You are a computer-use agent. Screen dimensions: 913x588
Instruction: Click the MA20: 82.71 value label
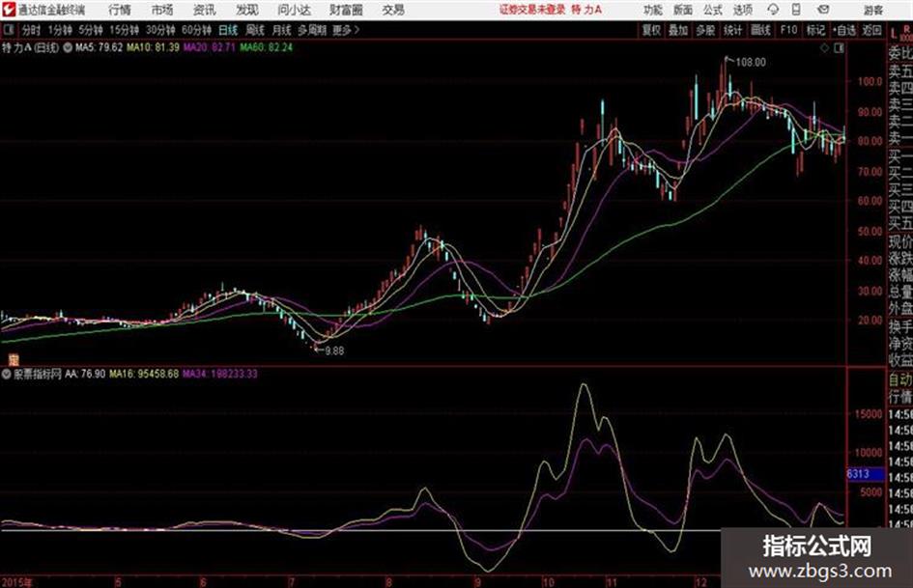click(x=210, y=47)
